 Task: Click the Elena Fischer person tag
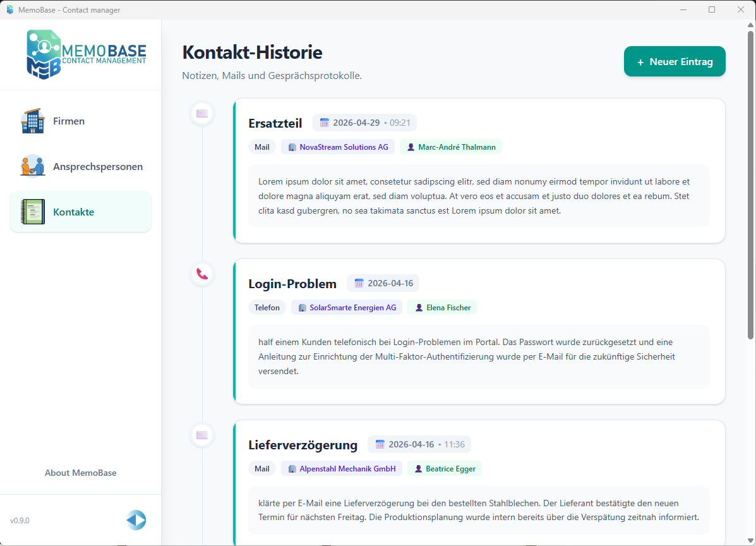click(442, 308)
